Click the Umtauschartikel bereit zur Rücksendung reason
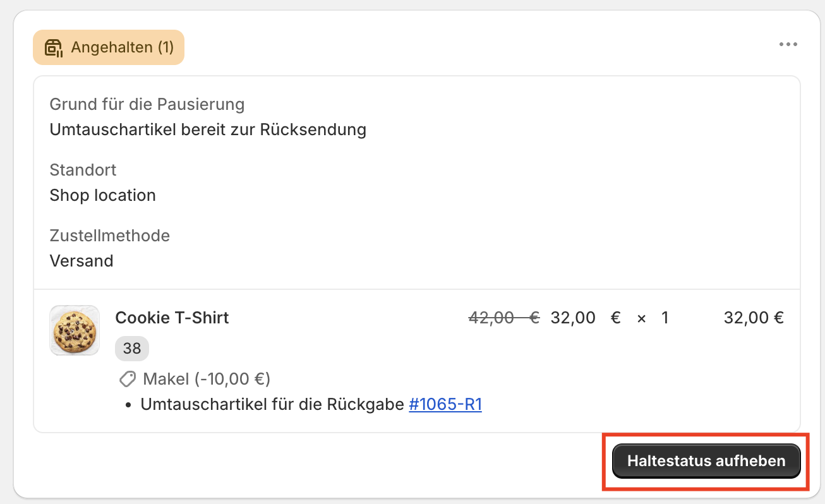This screenshot has width=825, height=504. (208, 129)
